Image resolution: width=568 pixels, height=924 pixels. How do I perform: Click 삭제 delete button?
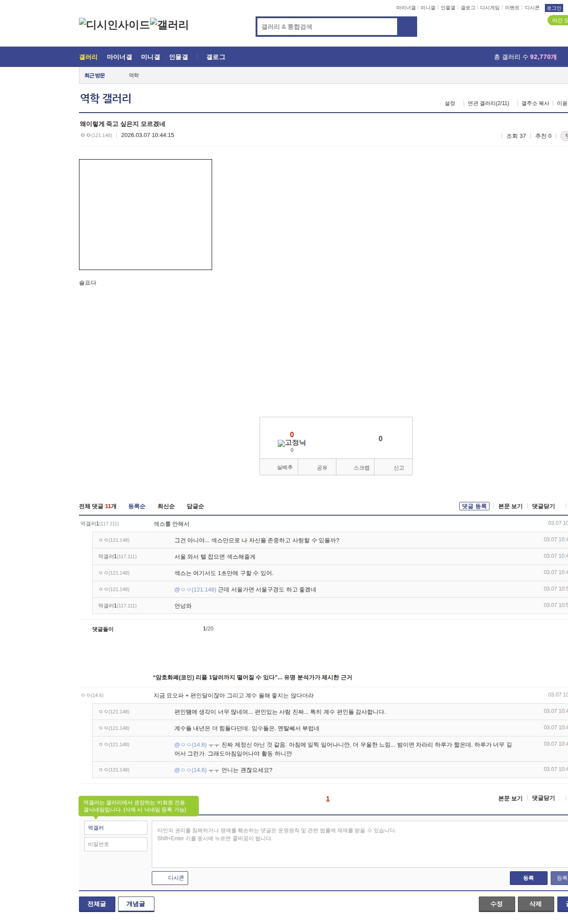(536, 904)
